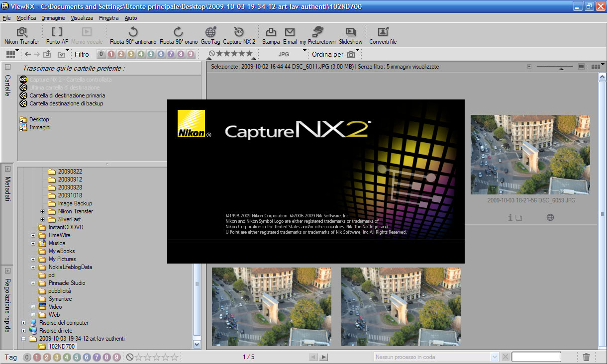Show next image using bottom right arrow
607x364 pixels.
point(324,357)
